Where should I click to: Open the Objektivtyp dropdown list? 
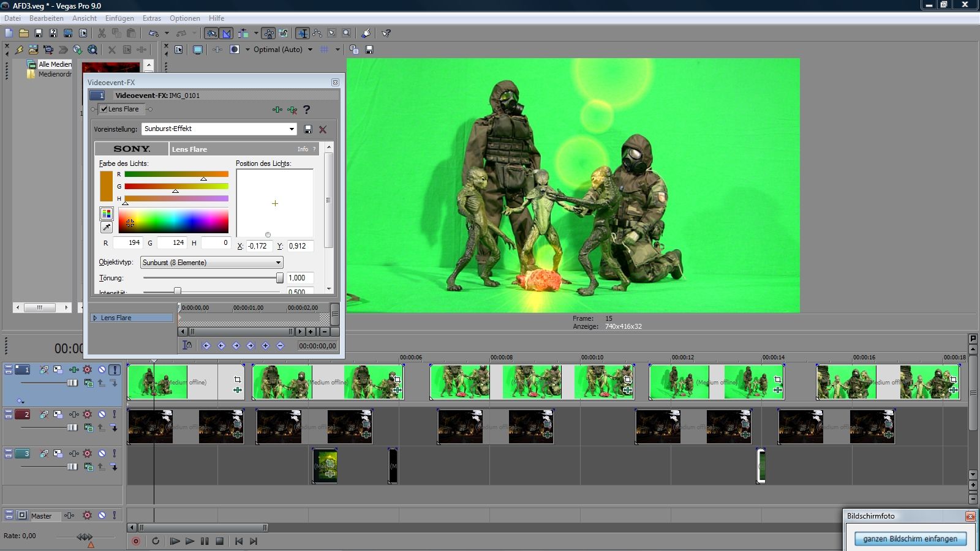tap(278, 263)
